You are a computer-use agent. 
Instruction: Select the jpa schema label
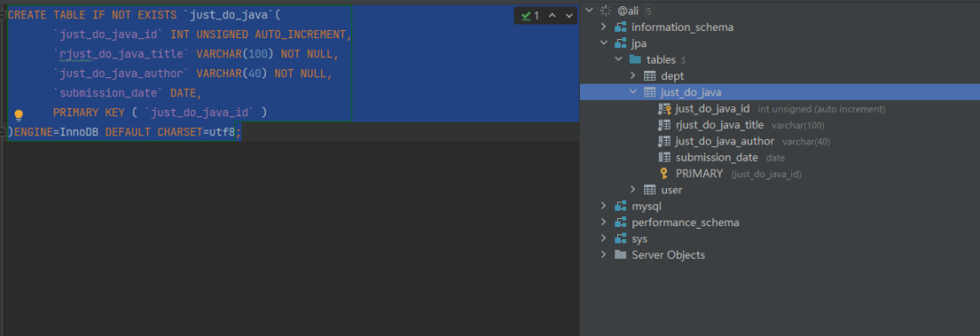click(x=639, y=44)
